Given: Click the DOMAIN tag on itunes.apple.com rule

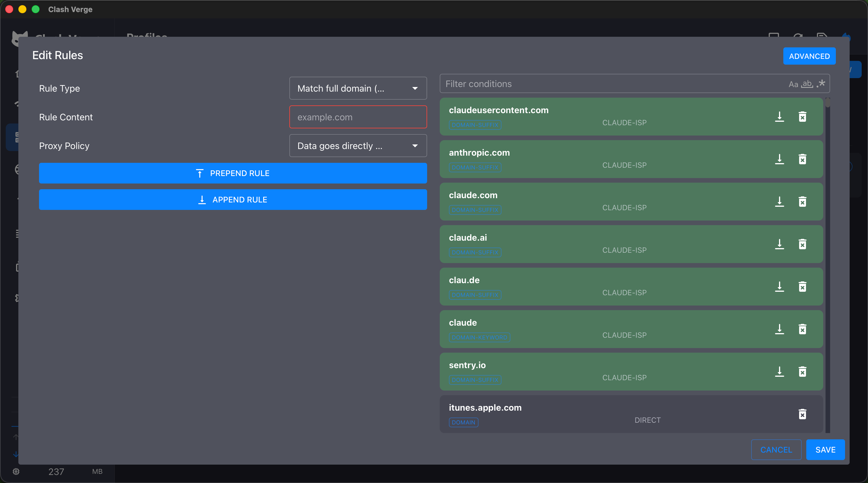Looking at the screenshot, I should click(x=463, y=422).
